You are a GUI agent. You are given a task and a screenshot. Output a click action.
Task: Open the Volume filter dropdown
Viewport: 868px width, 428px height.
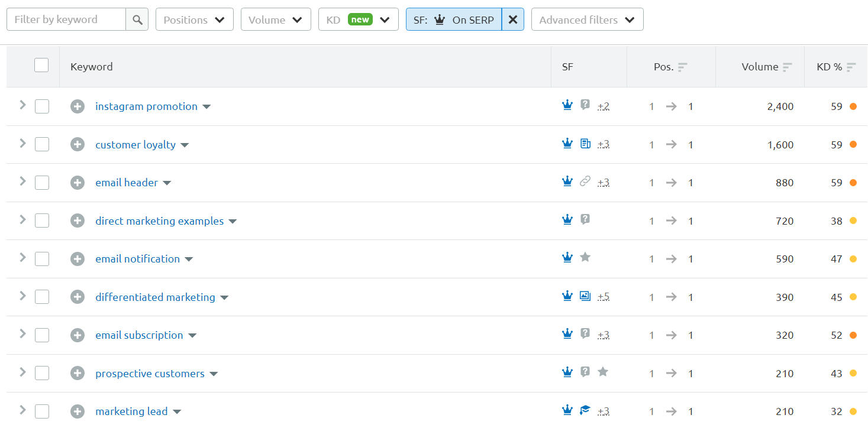(x=276, y=19)
